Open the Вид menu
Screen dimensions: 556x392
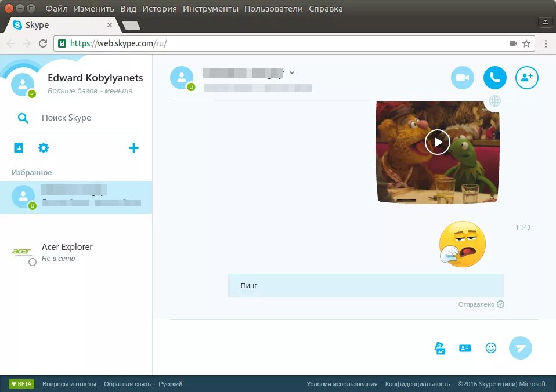point(128,9)
